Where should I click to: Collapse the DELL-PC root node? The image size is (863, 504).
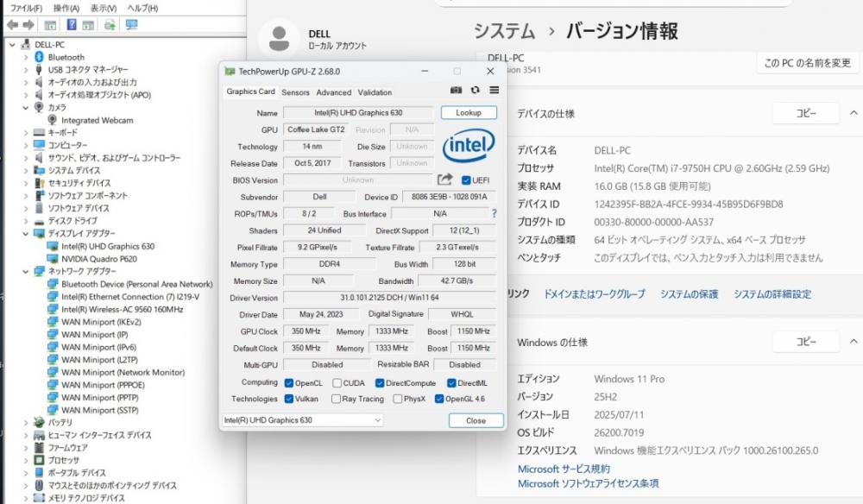[x=12, y=45]
